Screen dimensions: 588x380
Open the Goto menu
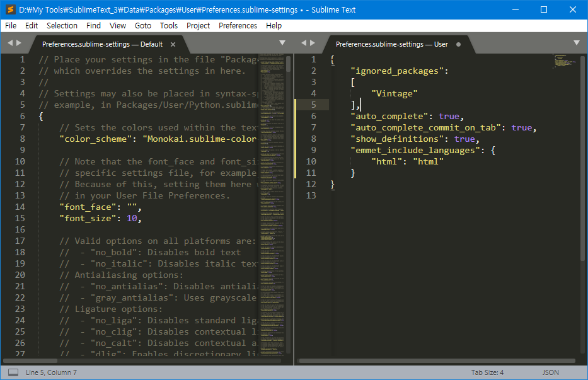click(x=143, y=25)
